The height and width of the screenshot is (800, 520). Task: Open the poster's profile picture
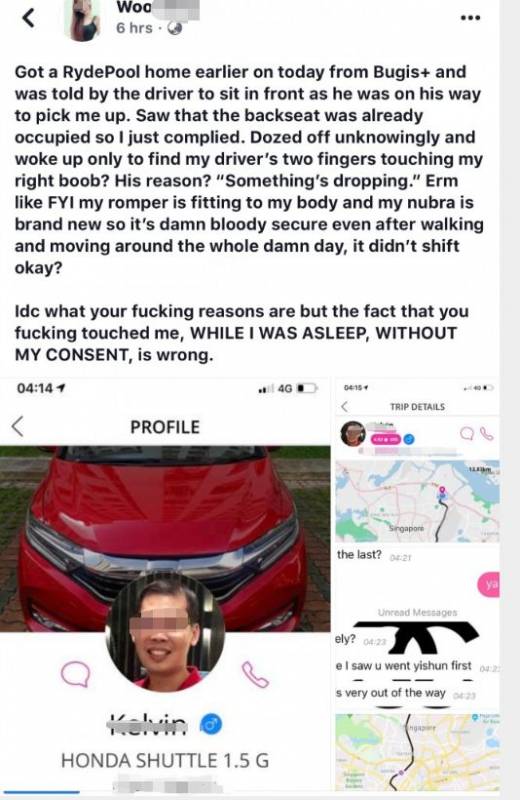point(82,19)
